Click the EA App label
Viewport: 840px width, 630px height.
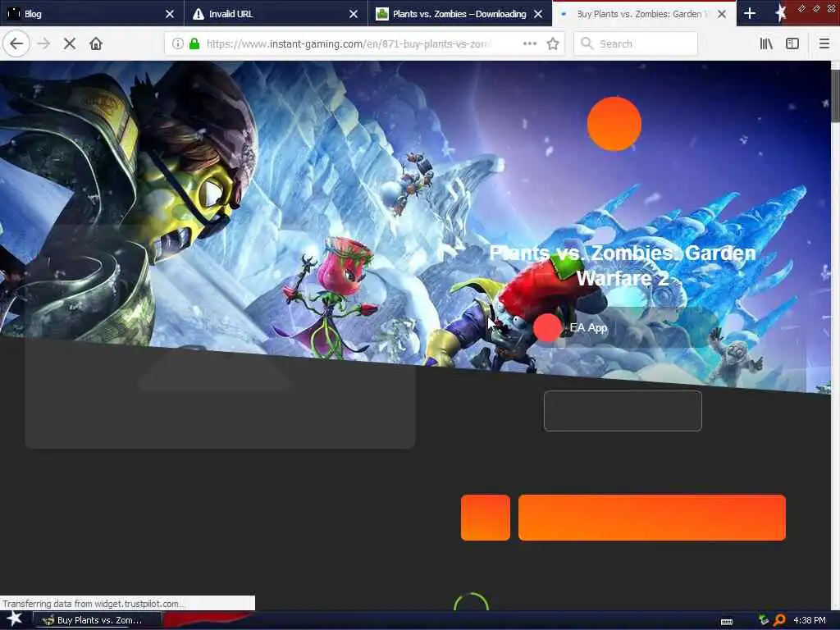pyautogui.click(x=588, y=327)
